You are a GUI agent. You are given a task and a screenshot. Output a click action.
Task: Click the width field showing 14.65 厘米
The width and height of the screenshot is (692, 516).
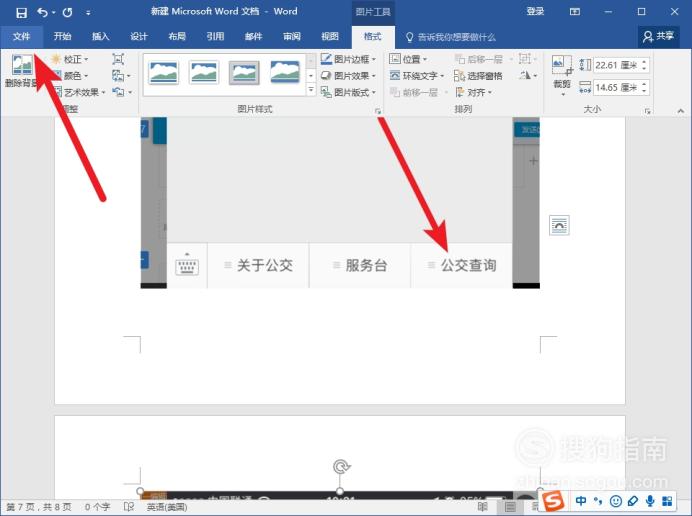pyautogui.click(x=616, y=87)
